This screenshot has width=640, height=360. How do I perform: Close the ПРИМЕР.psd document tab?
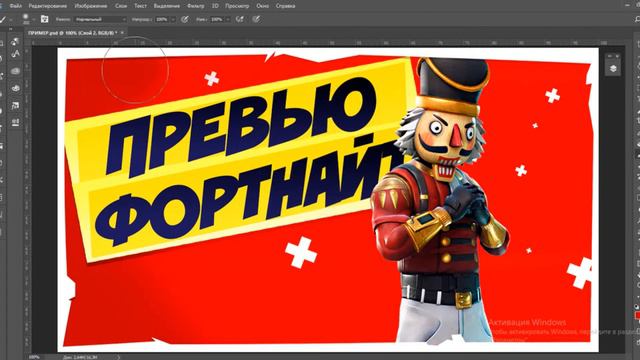pyautogui.click(x=122, y=33)
